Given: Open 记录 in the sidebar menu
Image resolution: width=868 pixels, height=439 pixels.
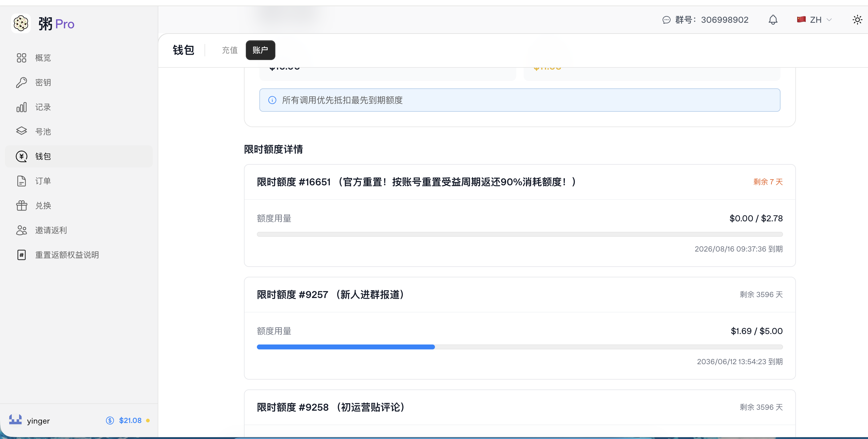Looking at the screenshot, I should [x=79, y=107].
